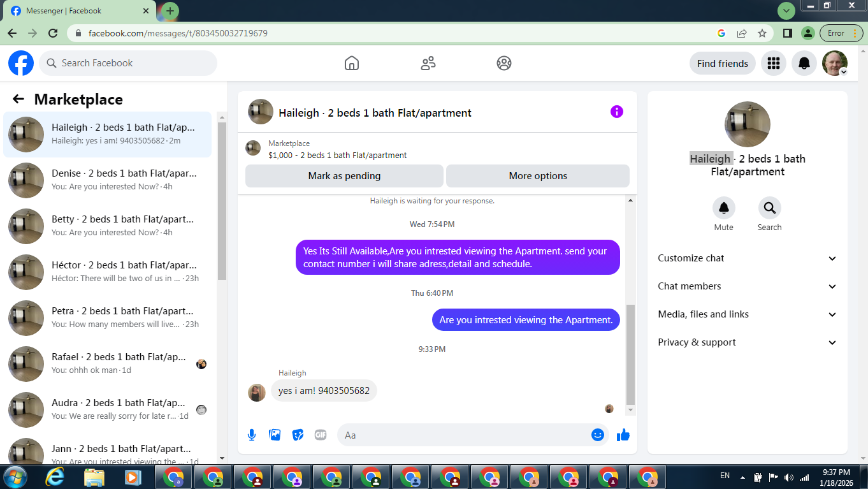The height and width of the screenshot is (489, 868).
Task: Expand Media, files and links section
Action: pyautogui.click(x=747, y=314)
